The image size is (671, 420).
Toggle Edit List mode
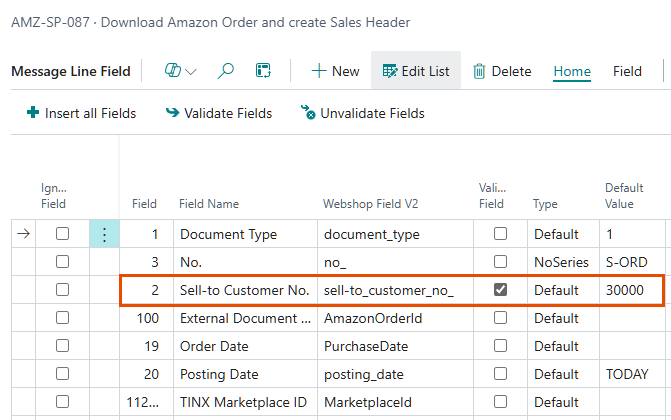pos(416,71)
